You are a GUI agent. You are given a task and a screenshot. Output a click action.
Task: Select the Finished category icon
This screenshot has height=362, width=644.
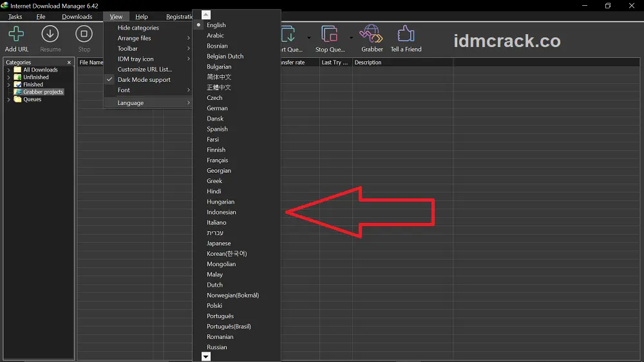coord(17,84)
